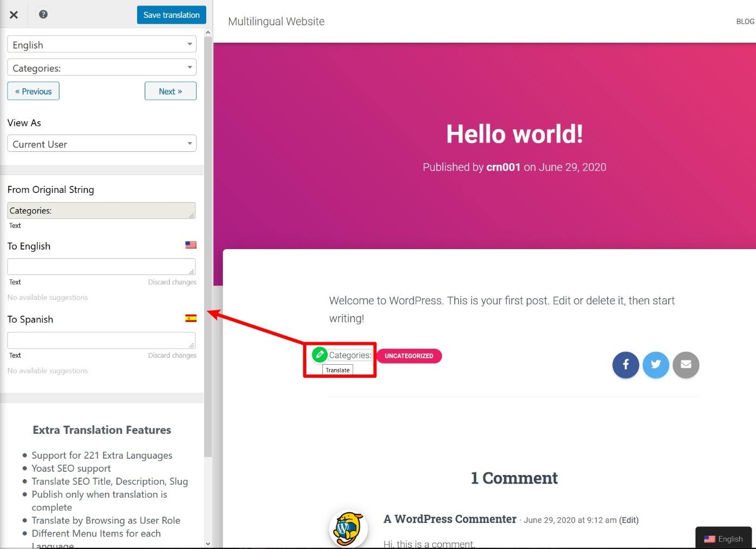Click the green pencil edit icon beside Categories
The width and height of the screenshot is (756, 549).
click(x=320, y=354)
